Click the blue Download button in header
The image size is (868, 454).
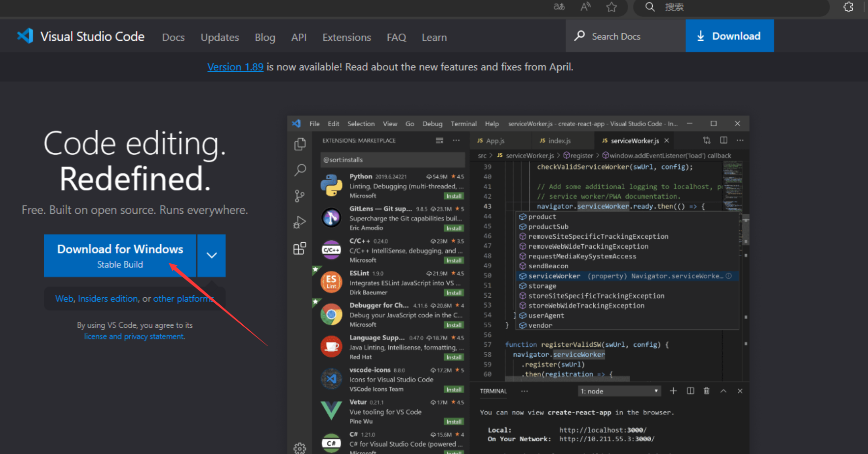pos(729,36)
